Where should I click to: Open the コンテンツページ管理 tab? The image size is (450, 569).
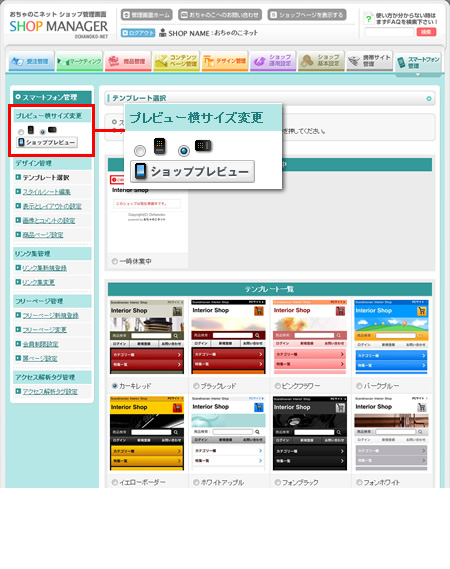176,61
